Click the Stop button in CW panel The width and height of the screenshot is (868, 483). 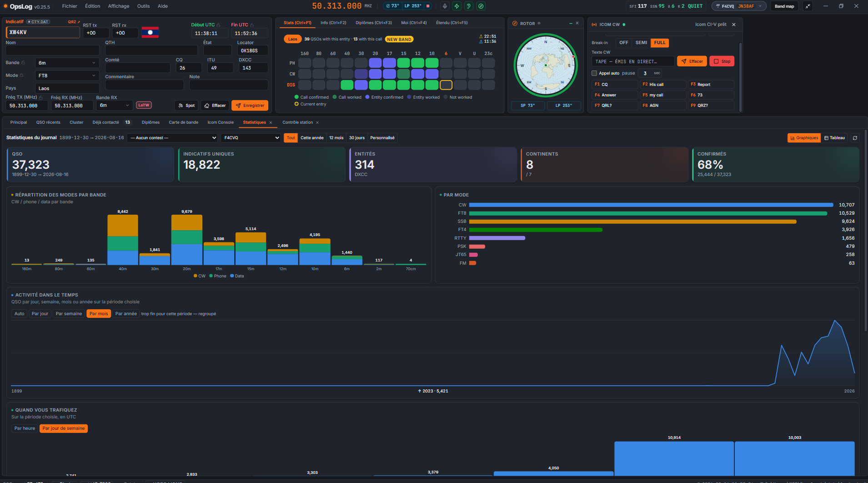click(722, 61)
